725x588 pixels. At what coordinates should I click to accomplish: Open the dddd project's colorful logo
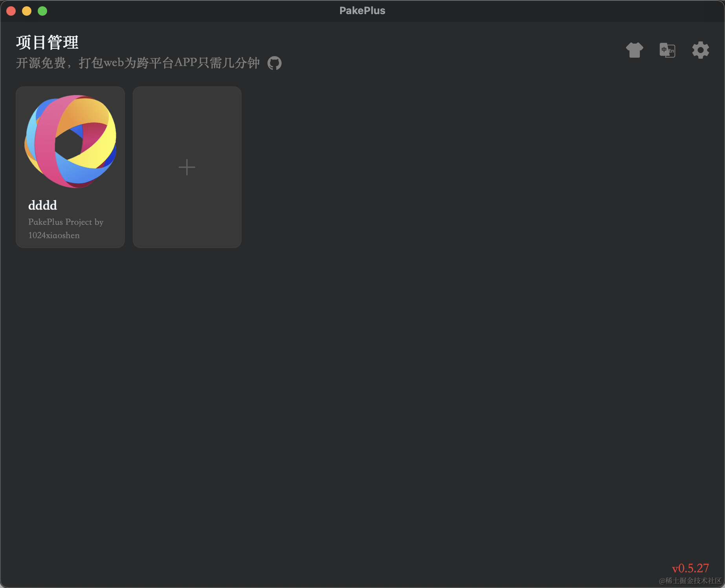(x=70, y=141)
